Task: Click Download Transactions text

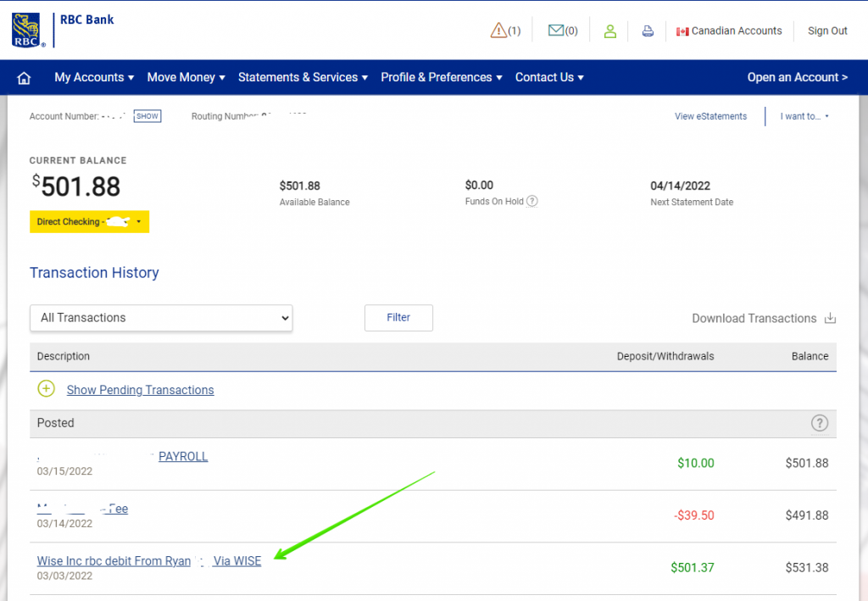Action: (754, 318)
